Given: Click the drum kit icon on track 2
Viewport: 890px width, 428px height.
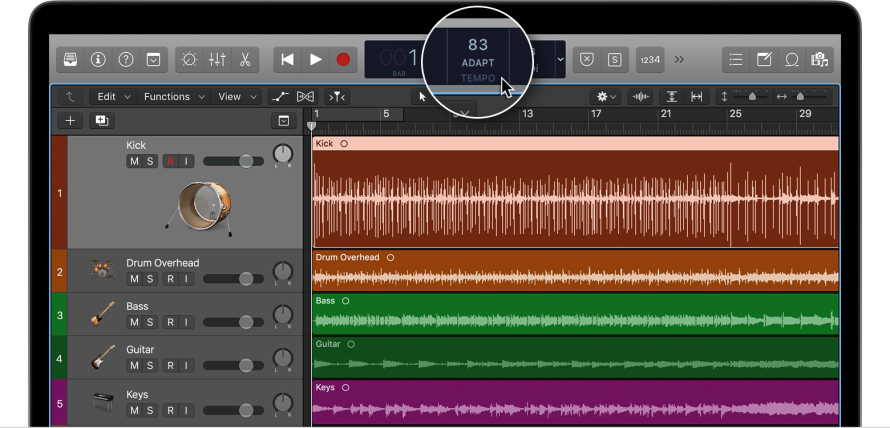Looking at the screenshot, I should pos(101,269).
